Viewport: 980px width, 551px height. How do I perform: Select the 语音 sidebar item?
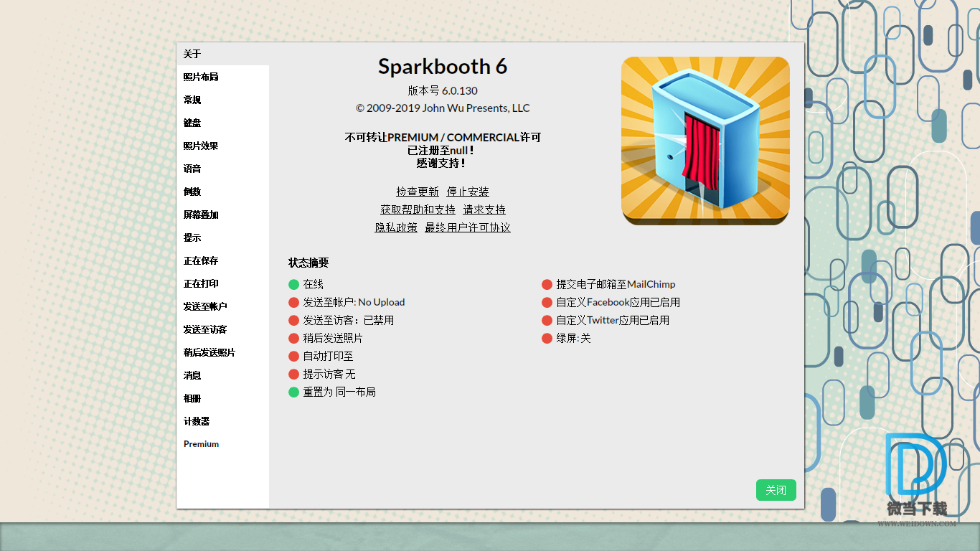[222, 169]
